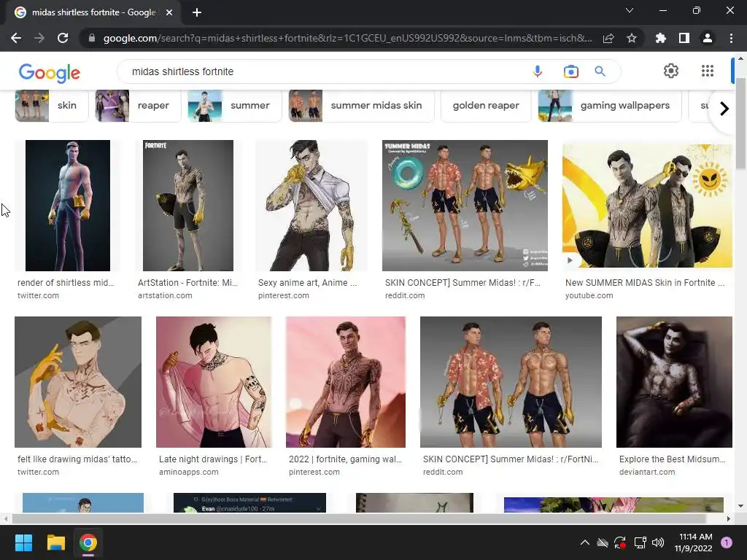The image size is (747, 560).
Task: Click the artstation.com source text
Action: 165,295
